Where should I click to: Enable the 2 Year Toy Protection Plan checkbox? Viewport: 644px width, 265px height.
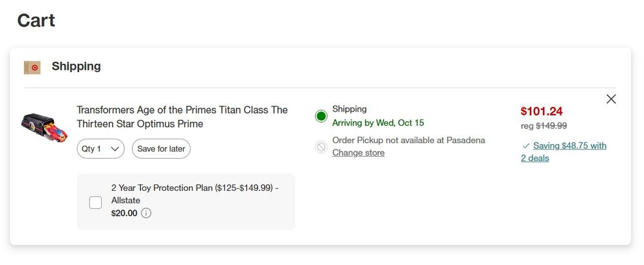click(95, 202)
